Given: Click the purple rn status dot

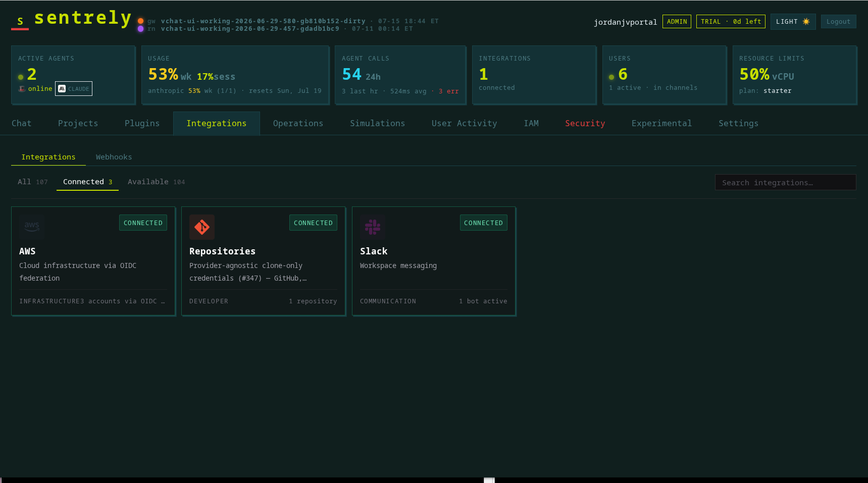Looking at the screenshot, I should click(140, 29).
